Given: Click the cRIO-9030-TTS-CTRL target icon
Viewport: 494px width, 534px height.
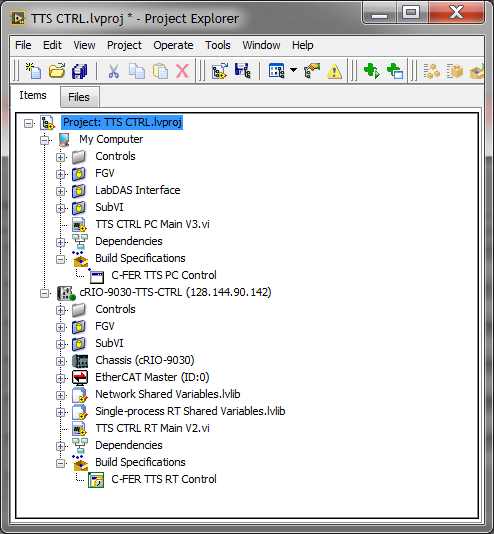Looking at the screenshot, I should point(66,293).
